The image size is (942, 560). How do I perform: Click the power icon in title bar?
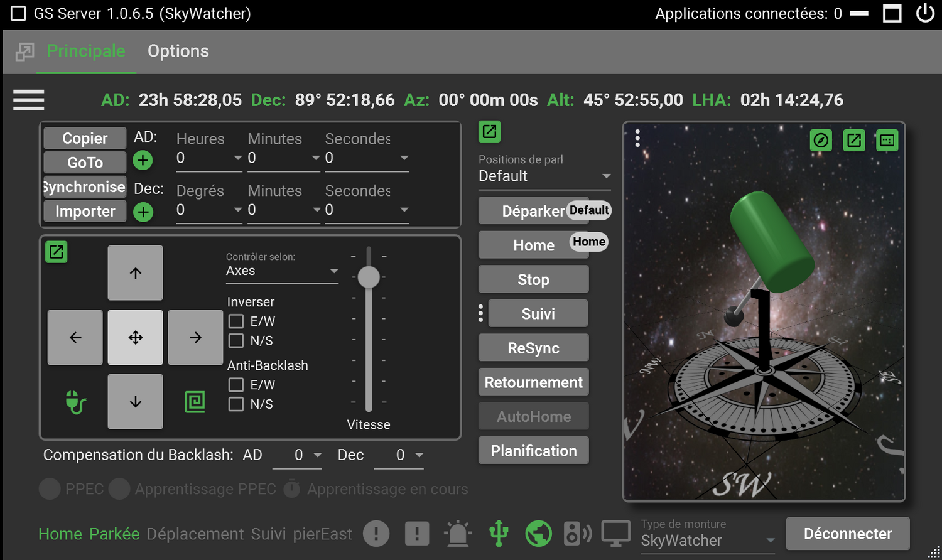tap(925, 13)
